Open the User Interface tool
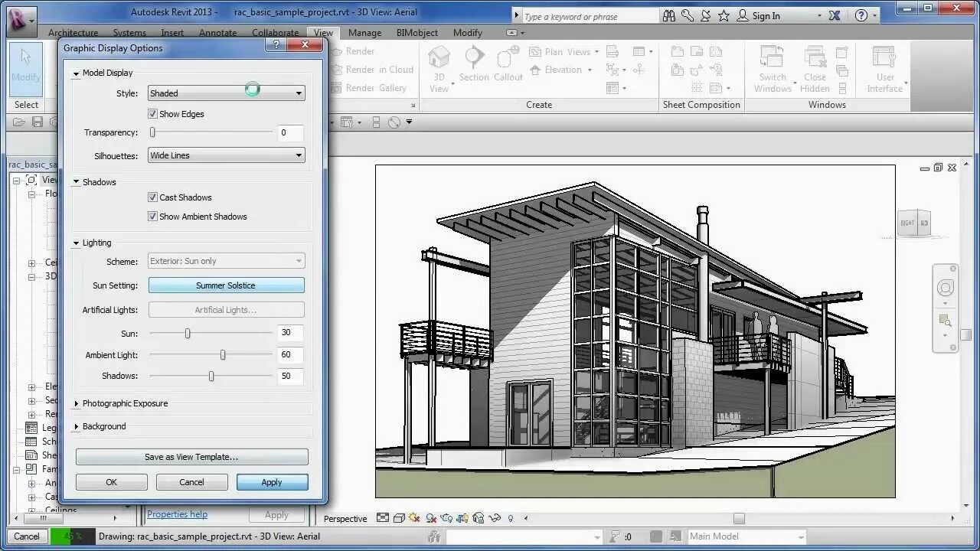Screen dimensions: 980x551 [885, 68]
